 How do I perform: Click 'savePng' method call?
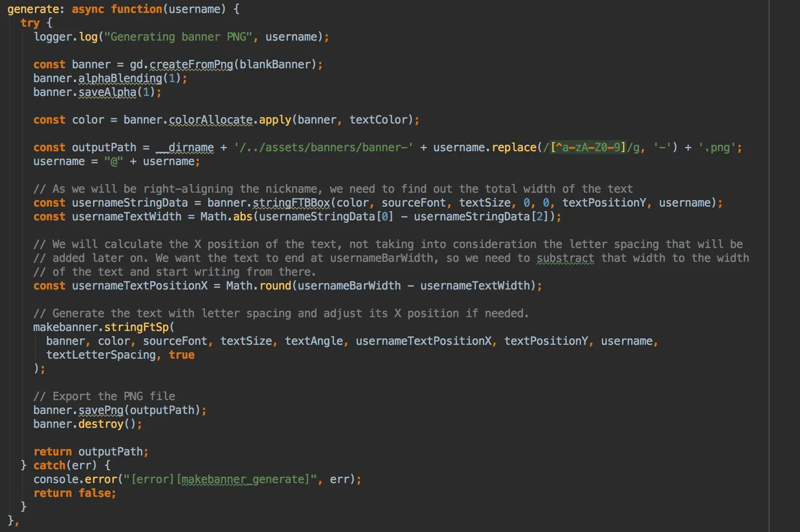pyautogui.click(x=101, y=409)
